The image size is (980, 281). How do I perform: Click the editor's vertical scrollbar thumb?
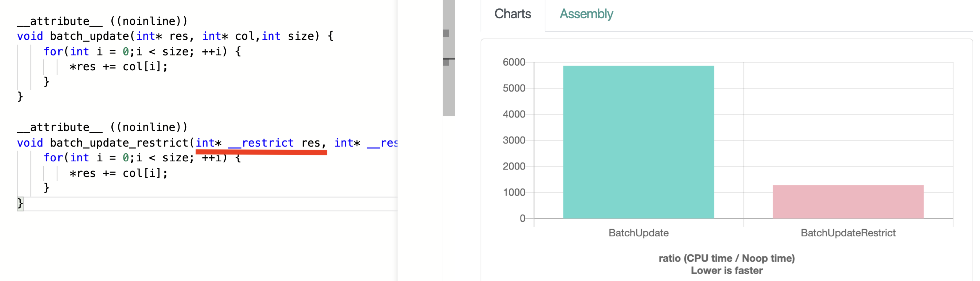coord(448,88)
